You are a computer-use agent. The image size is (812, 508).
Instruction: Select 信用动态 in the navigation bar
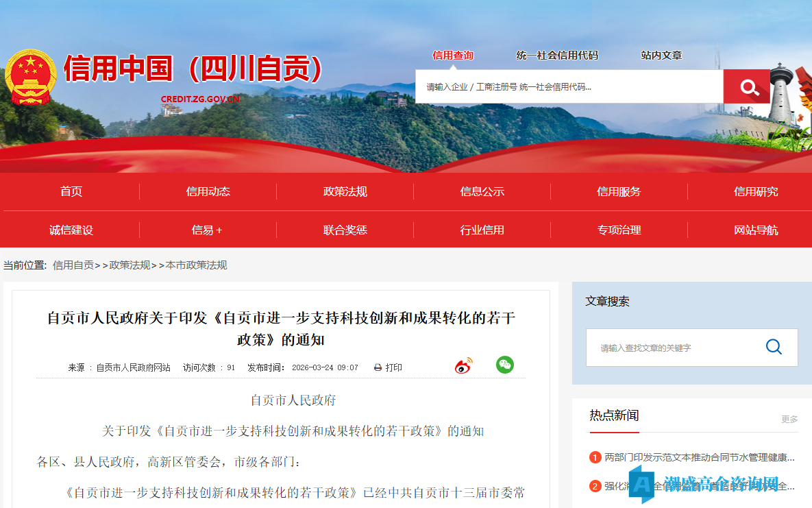pos(208,192)
